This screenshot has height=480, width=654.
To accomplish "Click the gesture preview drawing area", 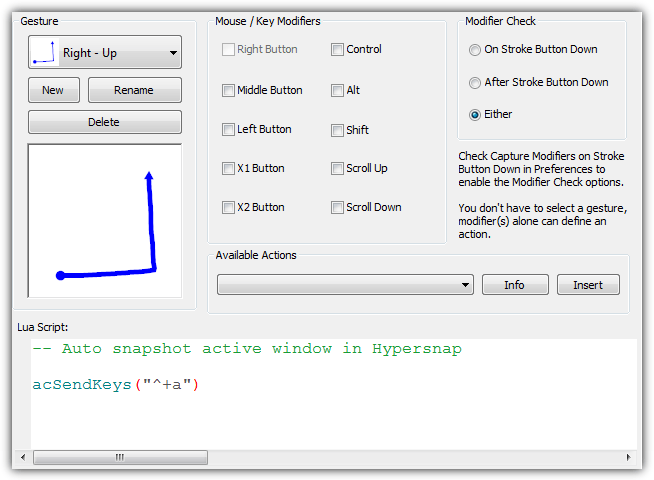I will click(x=105, y=221).
